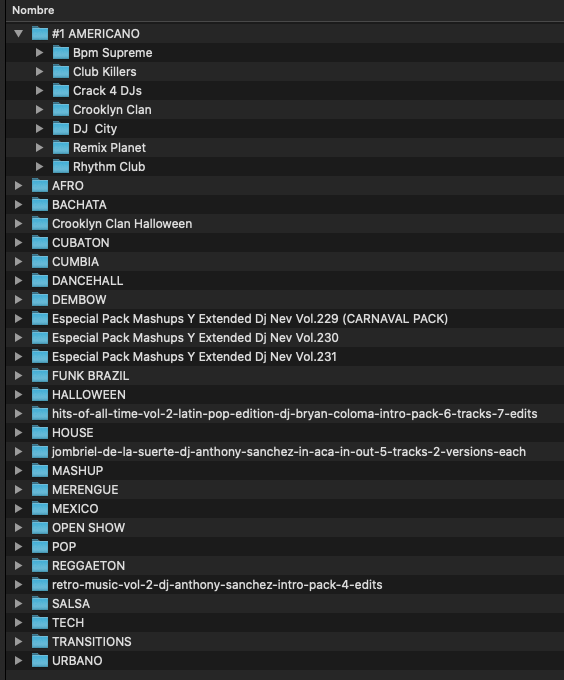
Task: Select the FUNK BRAZIL folder name
Action: tap(91, 376)
